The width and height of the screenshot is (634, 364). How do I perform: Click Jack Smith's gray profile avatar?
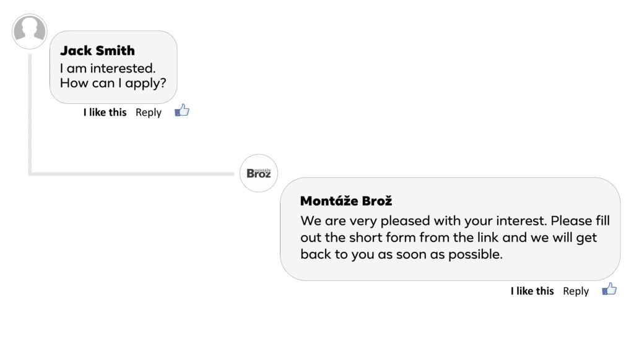[x=30, y=30]
